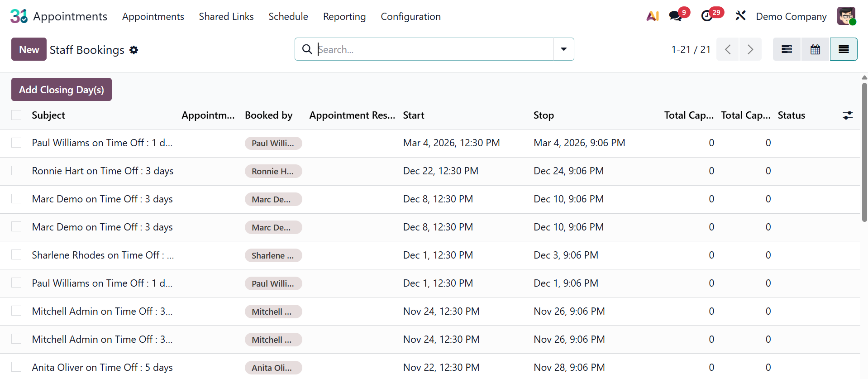Check the Ronnie Hart Time Off row
The image size is (868, 379).
coord(16,171)
